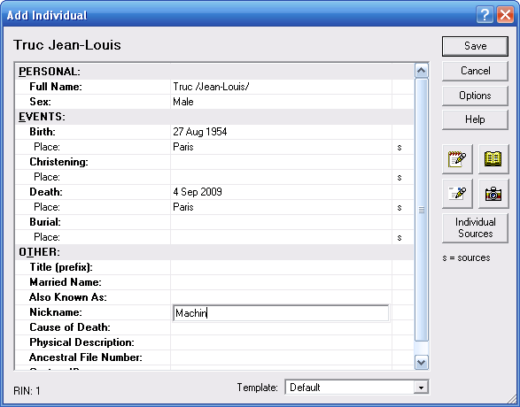Click the burial place sources 's' marker
This screenshot has width=520, height=407.
(x=399, y=238)
